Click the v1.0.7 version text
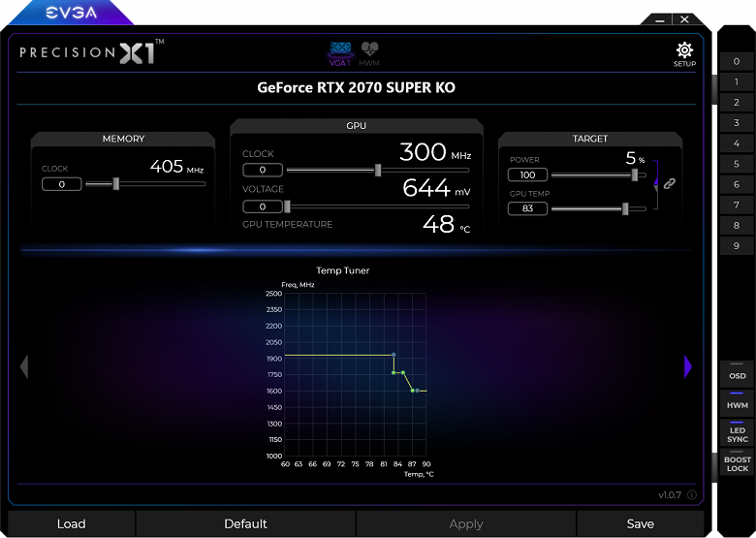This screenshot has width=756, height=538. coord(670,495)
